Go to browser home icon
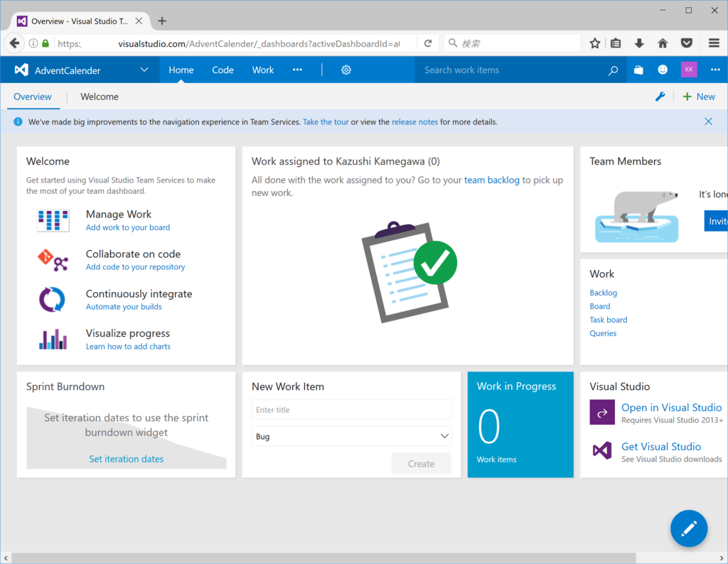The width and height of the screenshot is (728, 564). point(663,43)
